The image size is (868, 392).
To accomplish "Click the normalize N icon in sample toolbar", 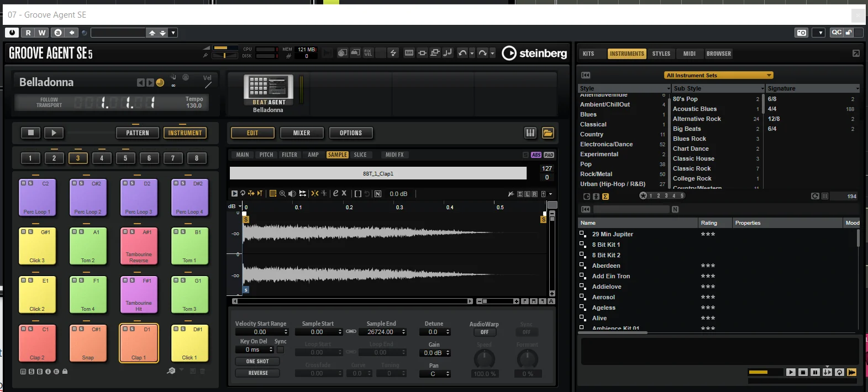I will pos(378,194).
